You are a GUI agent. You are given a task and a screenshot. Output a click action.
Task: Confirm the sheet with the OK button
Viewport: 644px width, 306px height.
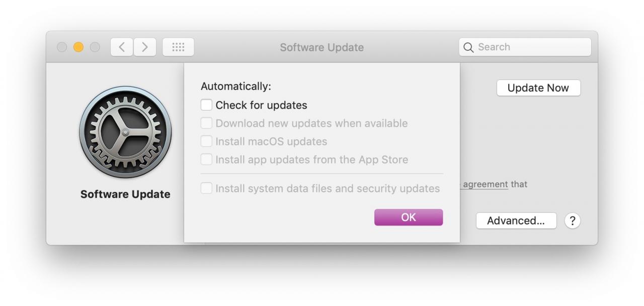point(409,217)
